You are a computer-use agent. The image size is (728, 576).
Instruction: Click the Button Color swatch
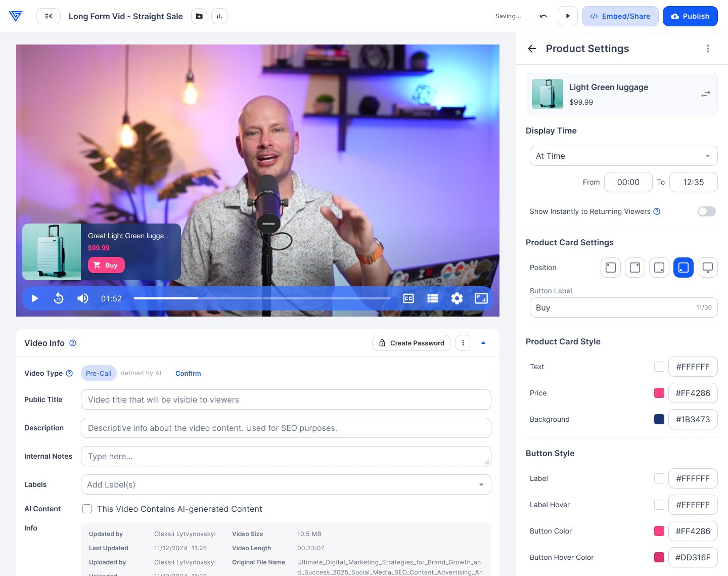tap(659, 531)
